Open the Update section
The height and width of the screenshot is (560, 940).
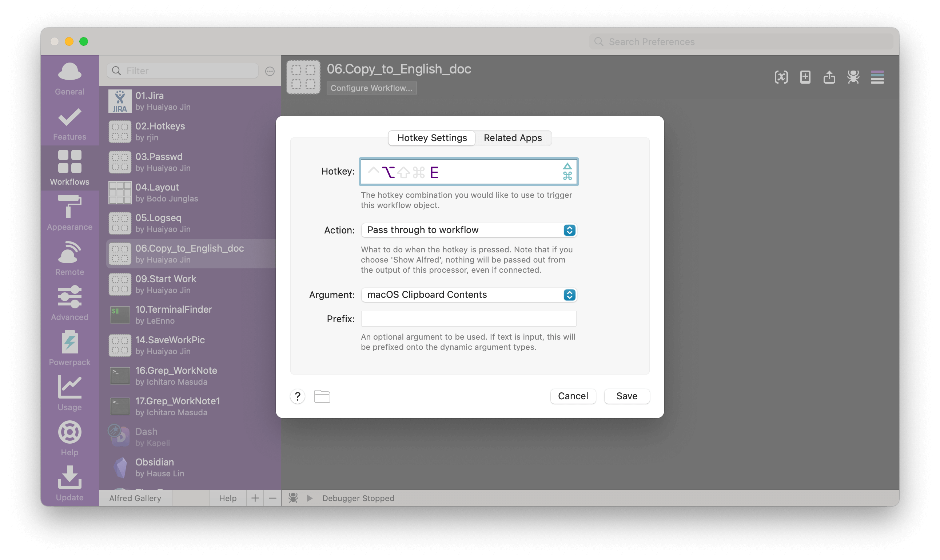(69, 483)
